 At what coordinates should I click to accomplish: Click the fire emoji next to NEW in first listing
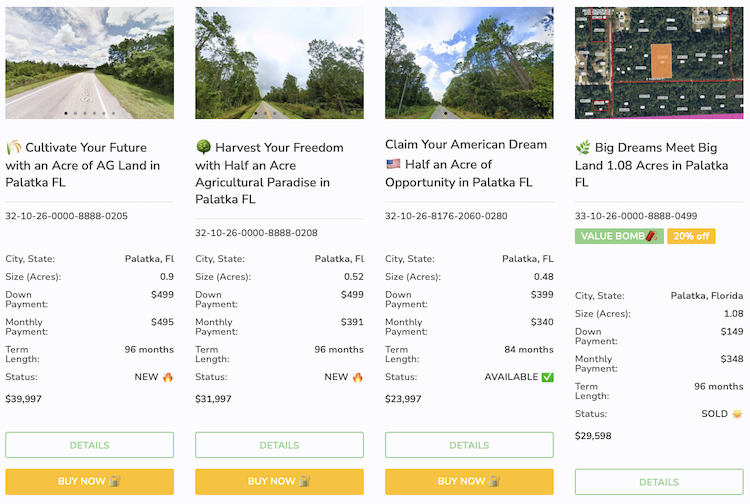tap(167, 377)
